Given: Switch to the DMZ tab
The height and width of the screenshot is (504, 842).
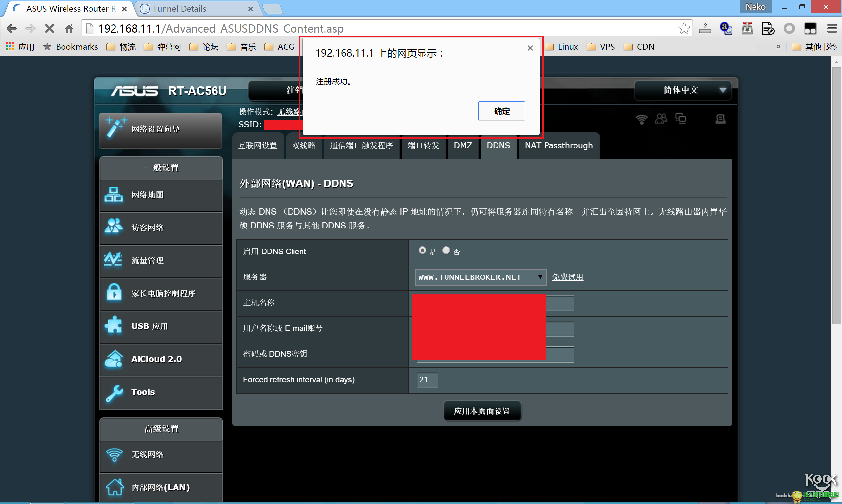Looking at the screenshot, I should (x=463, y=146).
